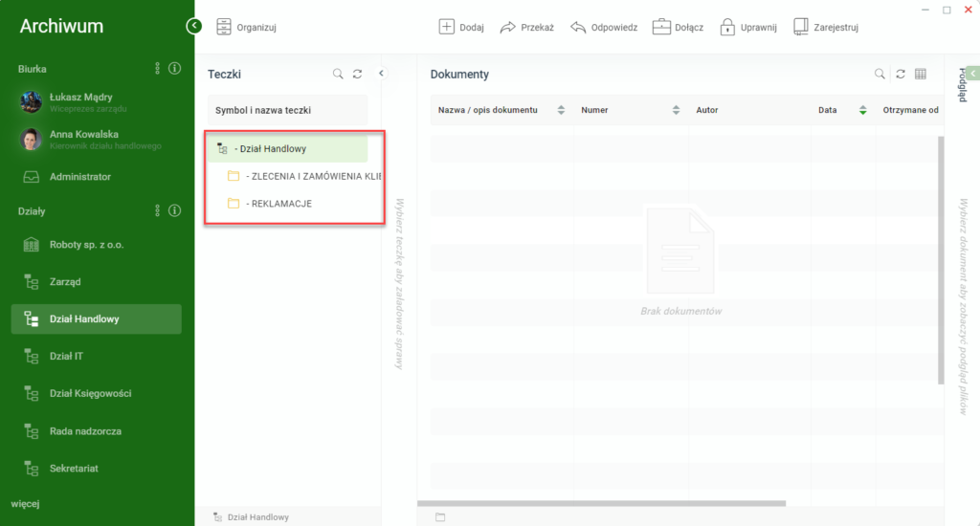Expand the Podgląd preview panel
The image size is (980, 526).
pyautogui.click(x=972, y=74)
